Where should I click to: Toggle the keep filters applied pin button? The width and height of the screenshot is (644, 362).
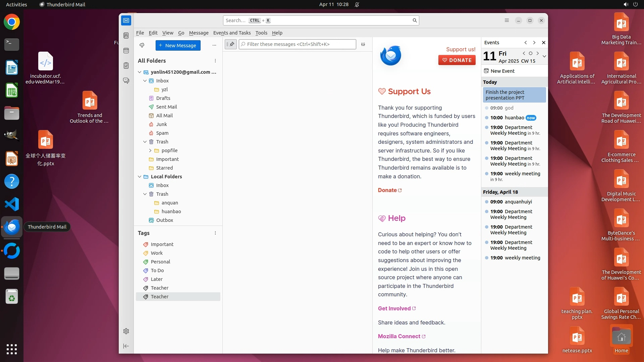[231, 44]
